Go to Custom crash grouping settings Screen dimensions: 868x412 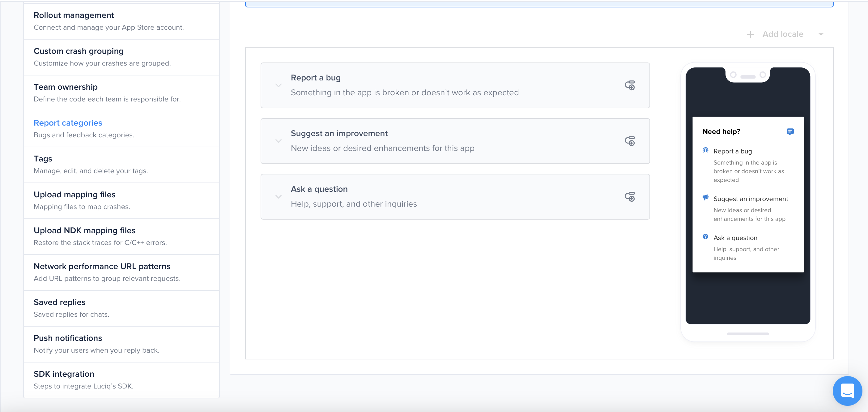click(79, 51)
